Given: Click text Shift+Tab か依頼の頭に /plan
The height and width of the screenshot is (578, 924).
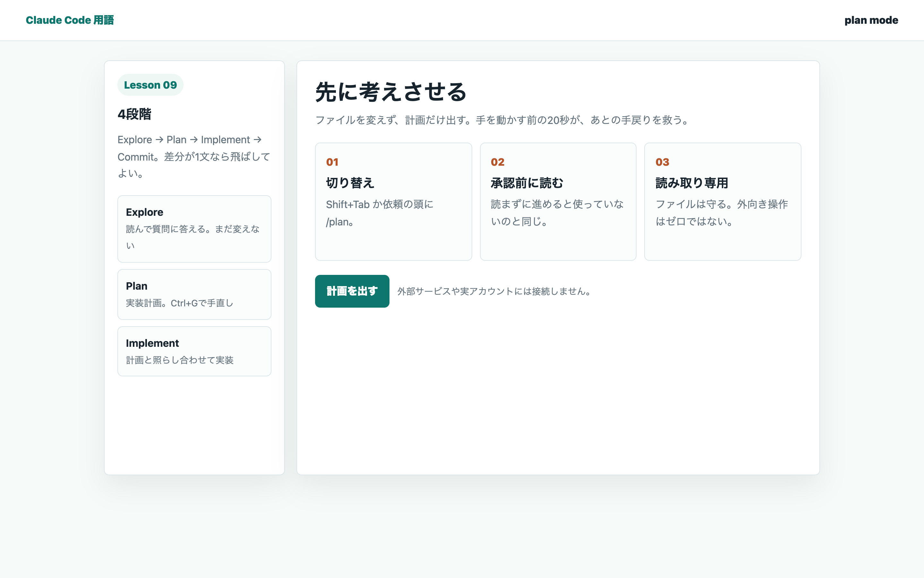Looking at the screenshot, I should coord(380,213).
